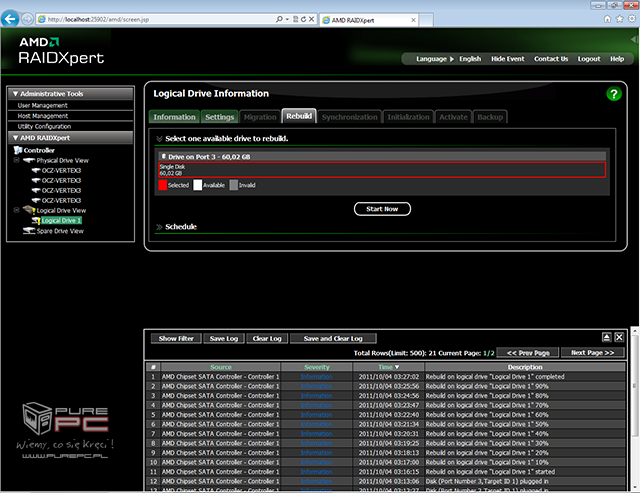Open browser home icon
This screenshot has width=640, height=493.
607,19
